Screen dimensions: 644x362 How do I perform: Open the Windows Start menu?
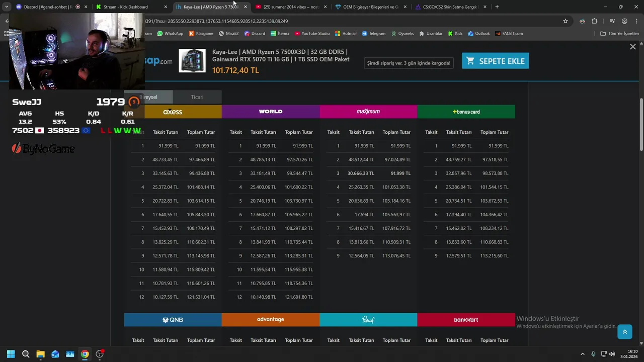point(11,354)
